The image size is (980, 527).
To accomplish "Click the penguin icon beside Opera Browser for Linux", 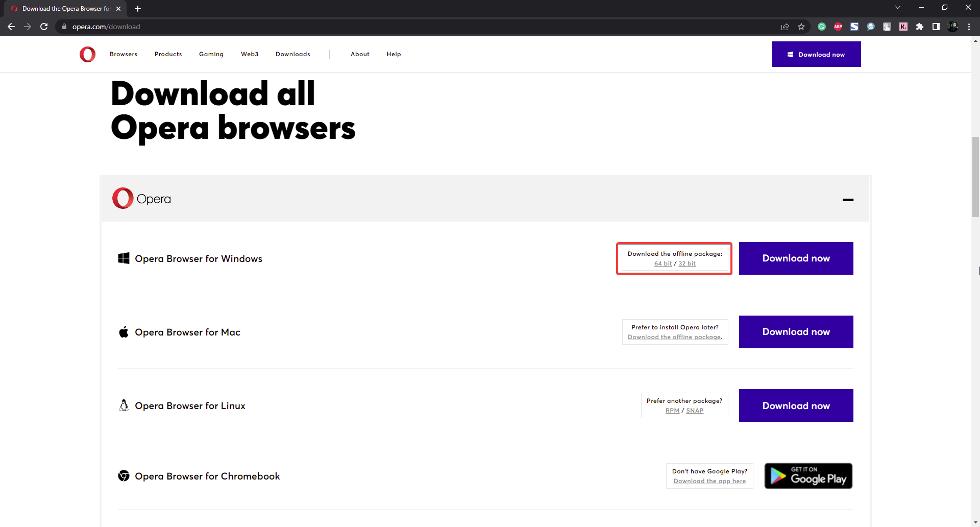I will click(x=124, y=405).
